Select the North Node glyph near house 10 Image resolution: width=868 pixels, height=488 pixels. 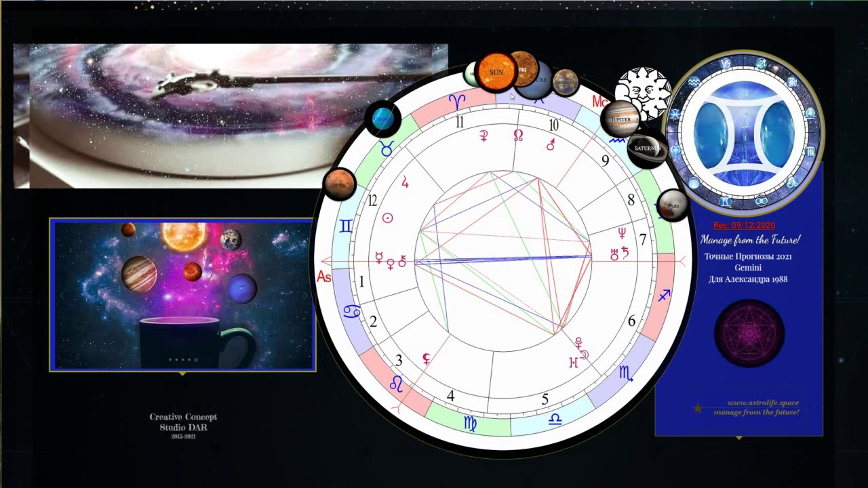[518, 136]
